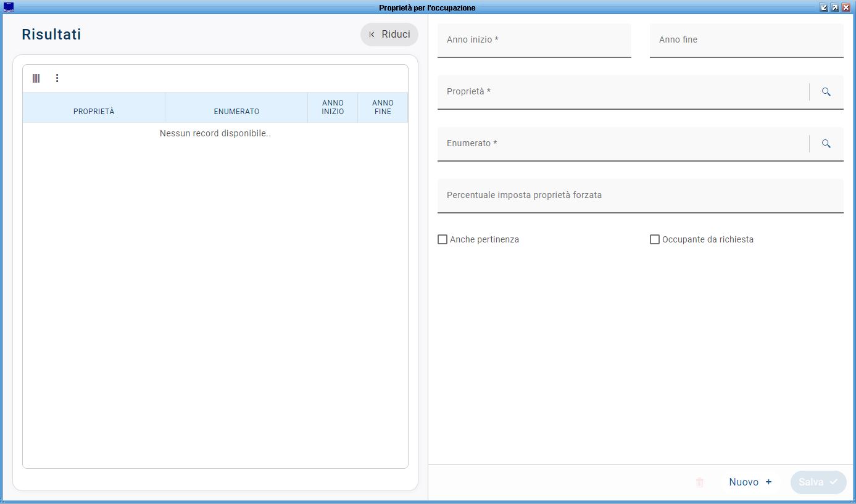Click the trash delete icon
The image size is (856, 504).
tap(699, 482)
